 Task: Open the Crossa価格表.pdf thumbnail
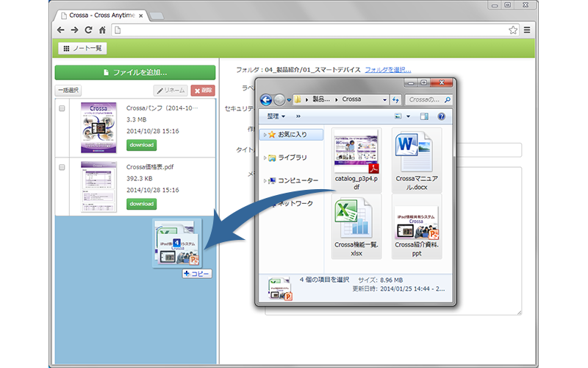tap(98, 187)
